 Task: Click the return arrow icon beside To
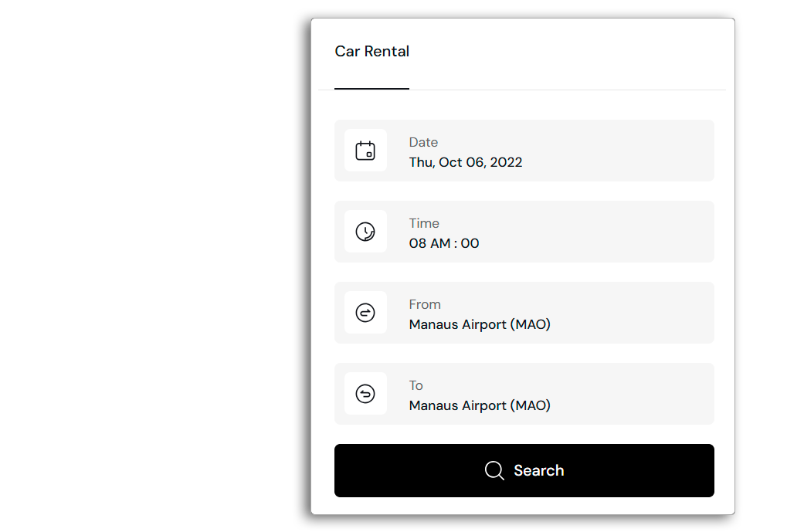click(x=365, y=394)
